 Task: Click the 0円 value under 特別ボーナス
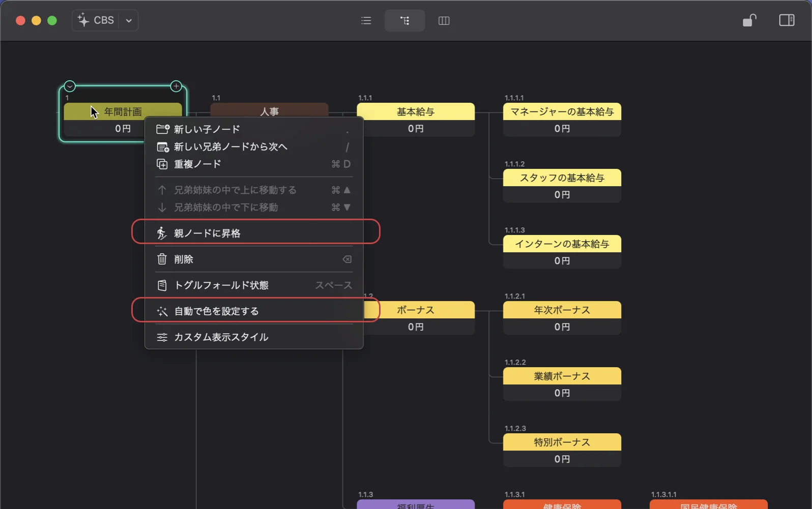(x=562, y=459)
